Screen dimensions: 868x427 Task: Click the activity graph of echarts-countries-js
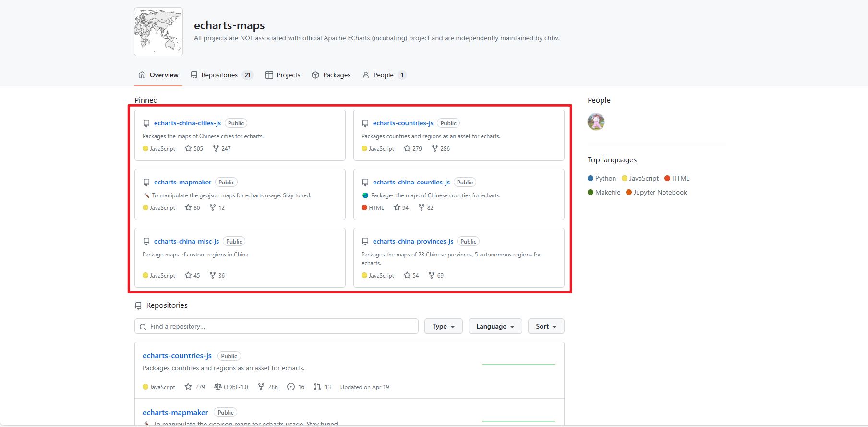tap(518, 365)
